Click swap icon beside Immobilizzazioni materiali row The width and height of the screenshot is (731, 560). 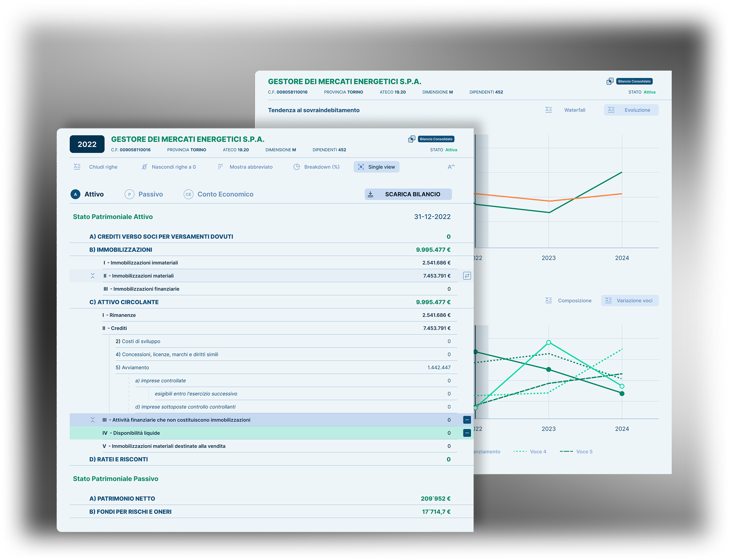coord(467,276)
